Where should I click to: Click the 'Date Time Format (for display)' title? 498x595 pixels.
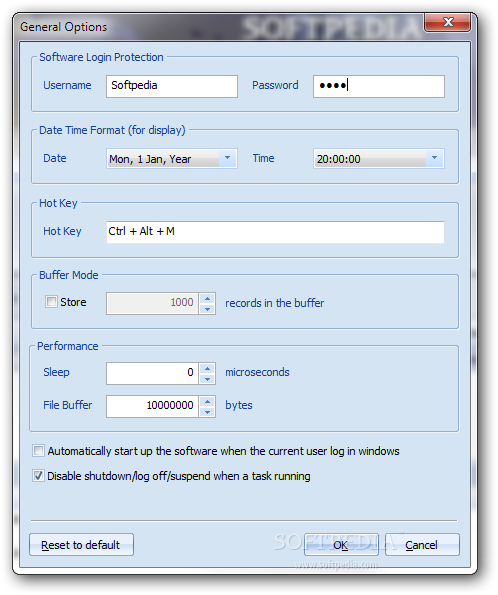(112, 130)
